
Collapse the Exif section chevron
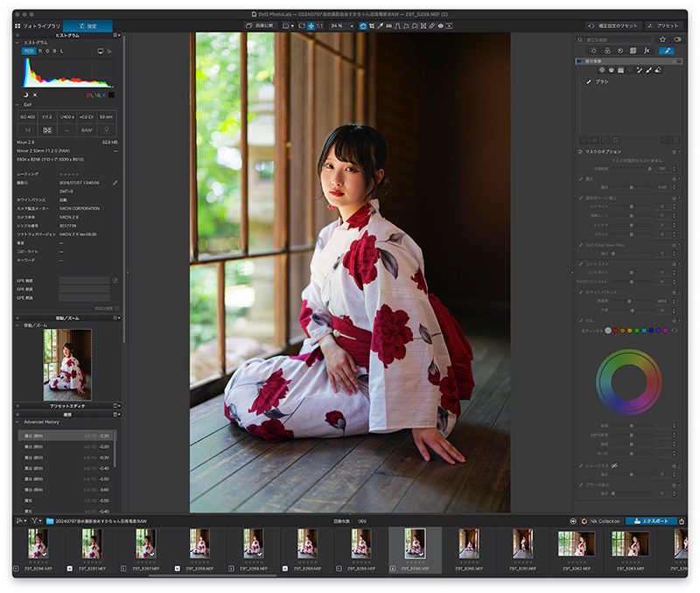click(17, 105)
